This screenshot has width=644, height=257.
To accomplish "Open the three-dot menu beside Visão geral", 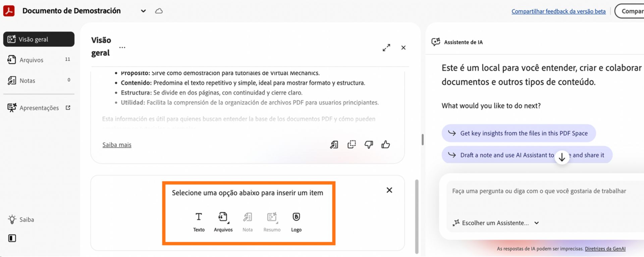I will click(122, 47).
